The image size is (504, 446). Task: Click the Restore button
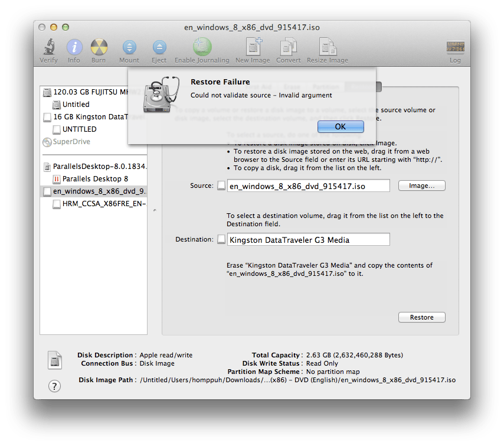point(421,317)
